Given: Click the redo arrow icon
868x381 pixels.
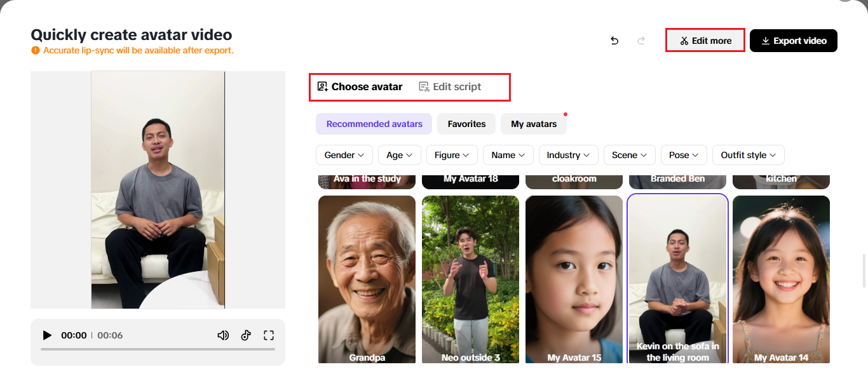Looking at the screenshot, I should pos(641,41).
